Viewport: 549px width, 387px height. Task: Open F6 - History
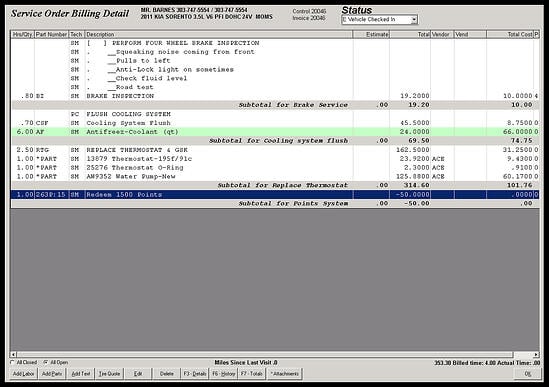tap(223, 374)
